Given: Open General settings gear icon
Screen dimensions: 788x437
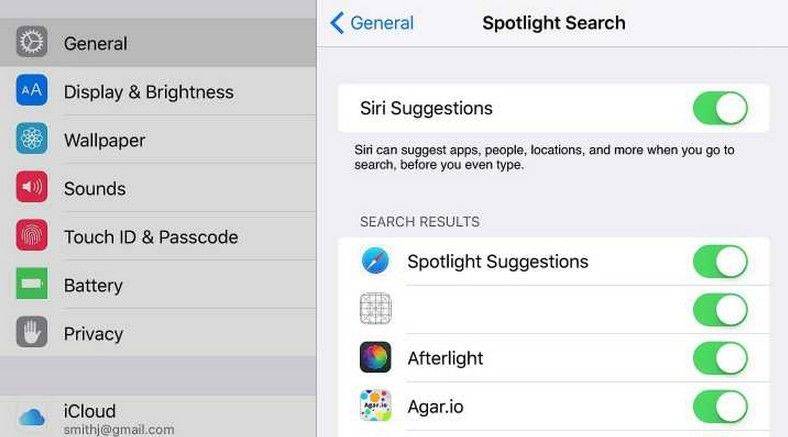Looking at the screenshot, I should [x=32, y=42].
